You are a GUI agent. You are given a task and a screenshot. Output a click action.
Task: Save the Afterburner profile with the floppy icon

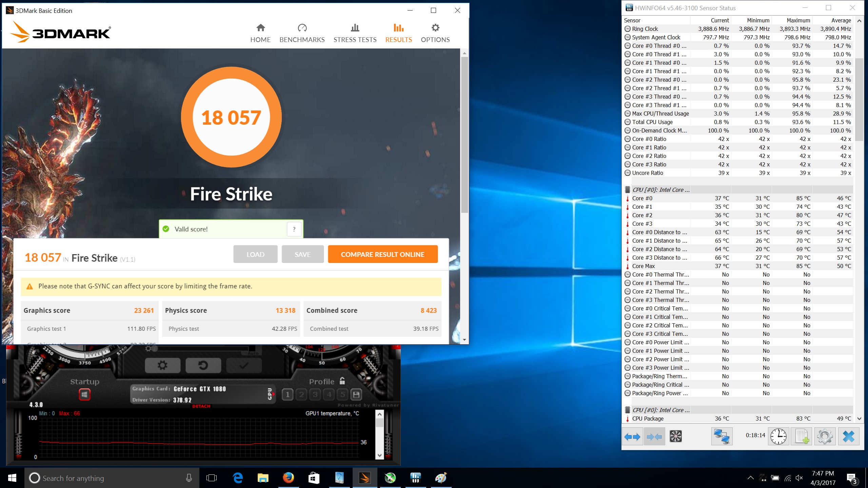356,394
